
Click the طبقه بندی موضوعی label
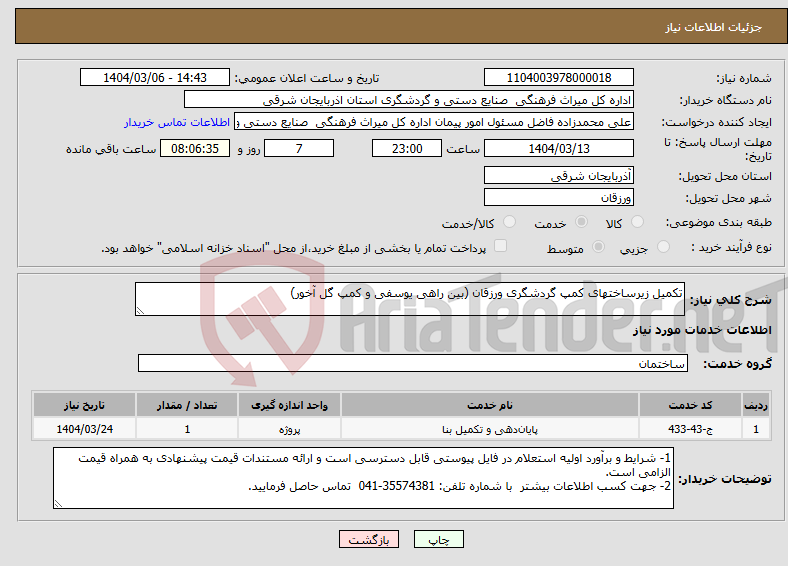tap(719, 222)
